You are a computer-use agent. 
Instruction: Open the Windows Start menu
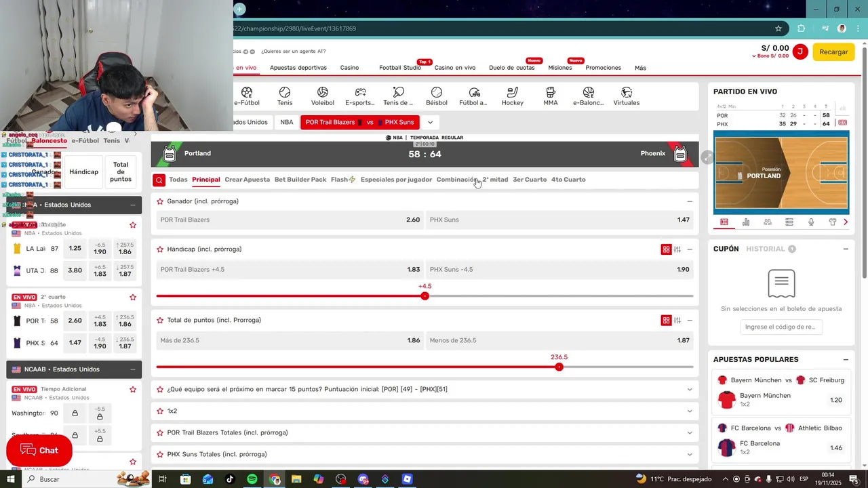11,479
